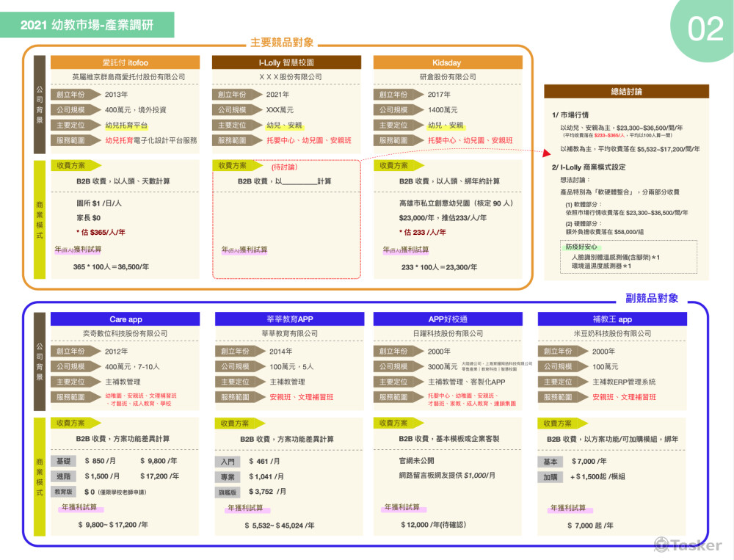Click the 'XXX萬元' placeholder value
Viewport: 734px width, 560px height.
[x=280, y=110]
